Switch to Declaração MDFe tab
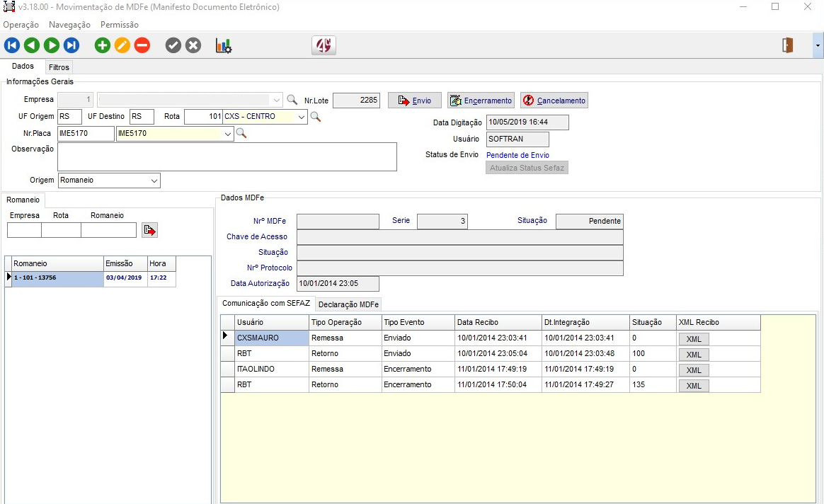 [348, 304]
